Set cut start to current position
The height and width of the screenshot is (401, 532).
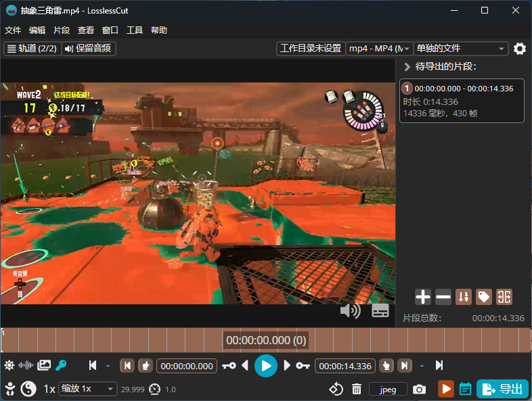(x=146, y=366)
